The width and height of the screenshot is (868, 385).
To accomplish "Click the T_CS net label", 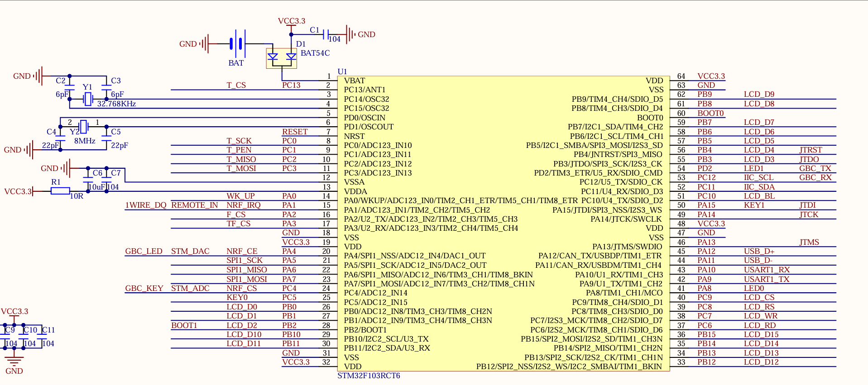I will [x=236, y=85].
